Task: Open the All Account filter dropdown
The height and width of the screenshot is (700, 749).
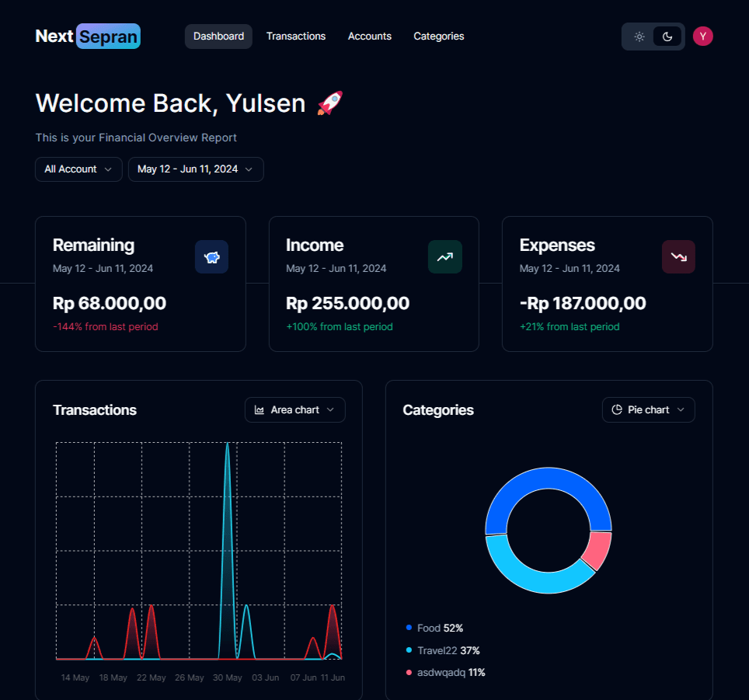Action: click(x=78, y=169)
